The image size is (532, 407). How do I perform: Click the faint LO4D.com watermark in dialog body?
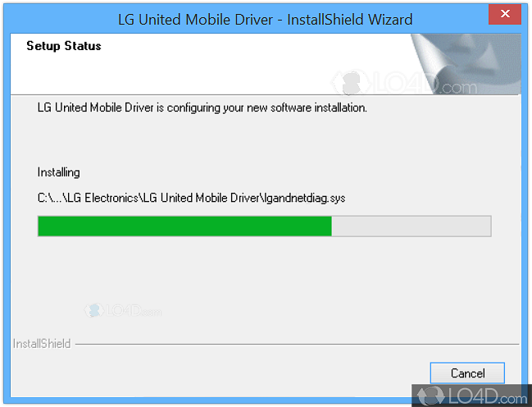click(x=123, y=310)
